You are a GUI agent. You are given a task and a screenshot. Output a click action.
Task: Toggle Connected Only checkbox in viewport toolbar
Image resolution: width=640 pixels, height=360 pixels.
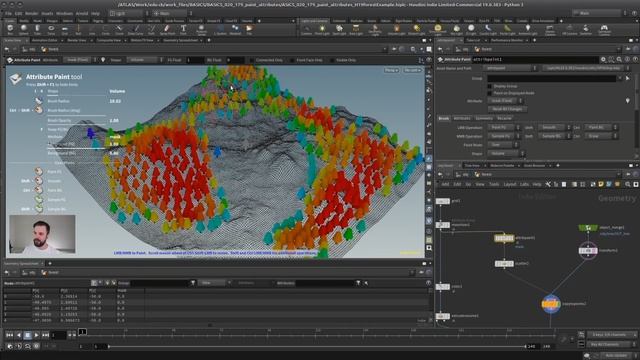pyautogui.click(x=251, y=60)
